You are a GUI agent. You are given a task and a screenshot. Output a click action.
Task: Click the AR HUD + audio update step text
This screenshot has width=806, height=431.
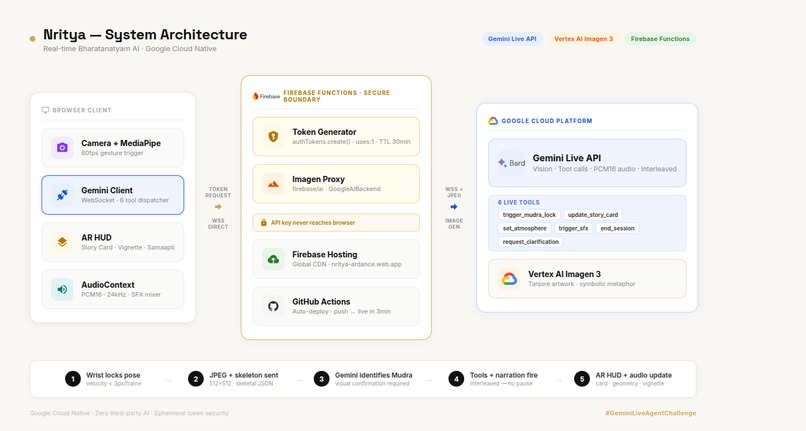634,375
